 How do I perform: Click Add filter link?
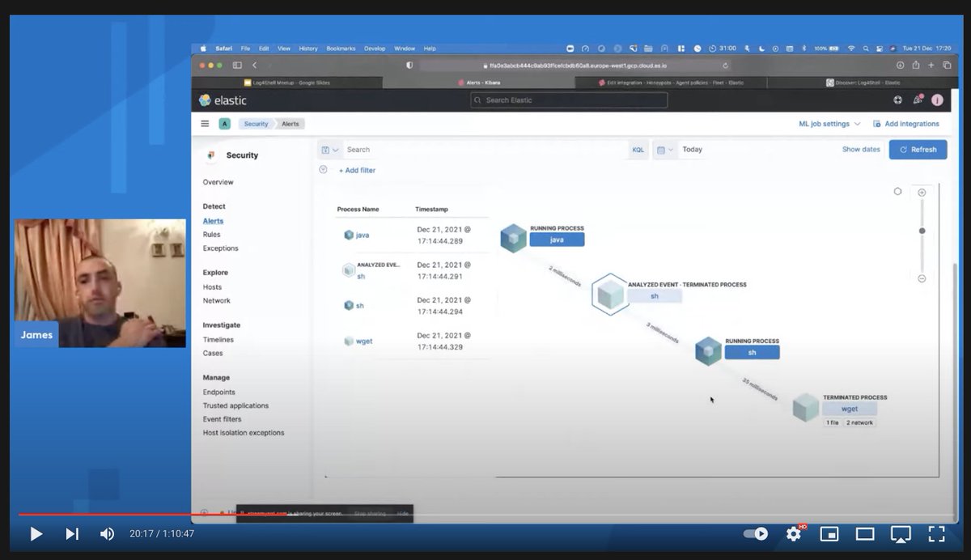[x=357, y=171]
